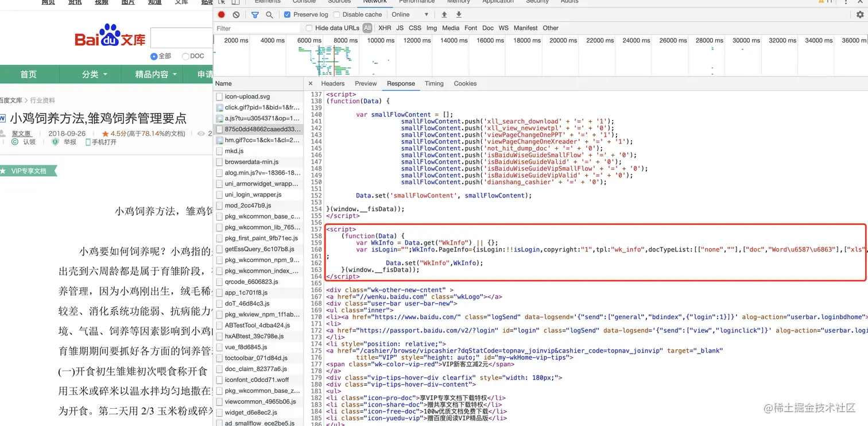Viewport: 868px width, 426px height.
Task: Click the 行业资料 breadcrumb link
Action: 43,100
